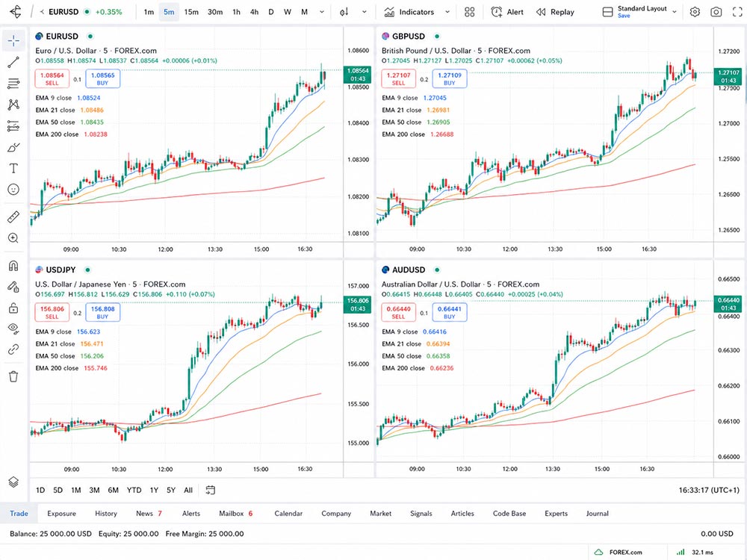Switch to the 30m timeframe
747x560 pixels.
point(215,12)
